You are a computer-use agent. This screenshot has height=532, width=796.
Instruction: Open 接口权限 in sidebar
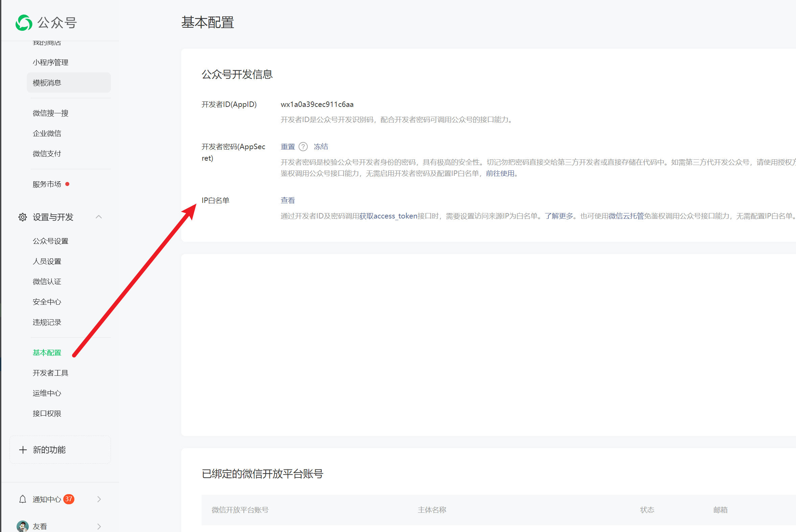(47, 414)
